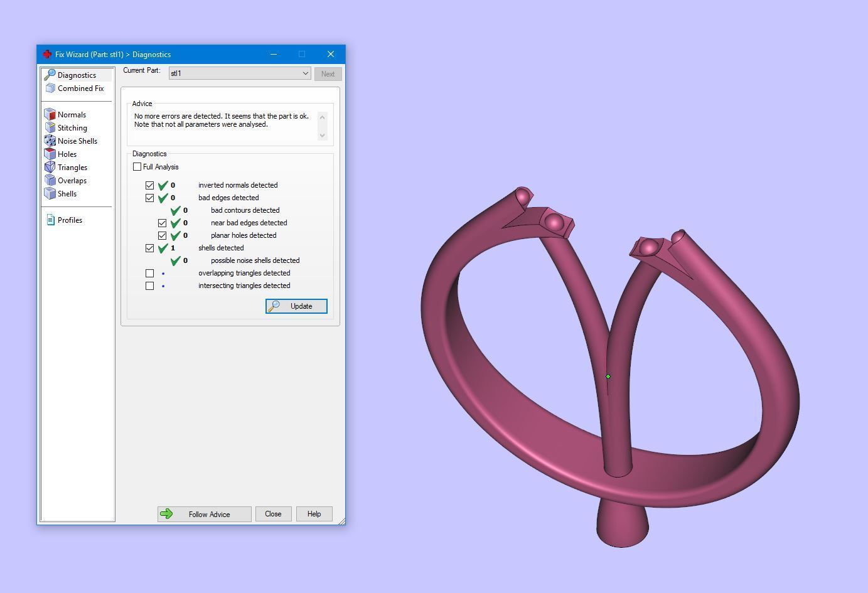Click the green arrow icon on Follow Advice
This screenshot has height=593, width=868.
(x=166, y=514)
